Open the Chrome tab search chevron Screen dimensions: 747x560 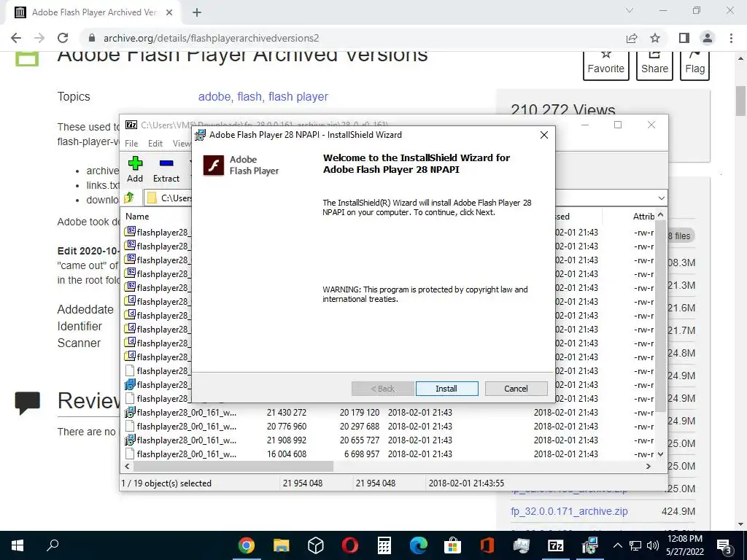(630, 10)
